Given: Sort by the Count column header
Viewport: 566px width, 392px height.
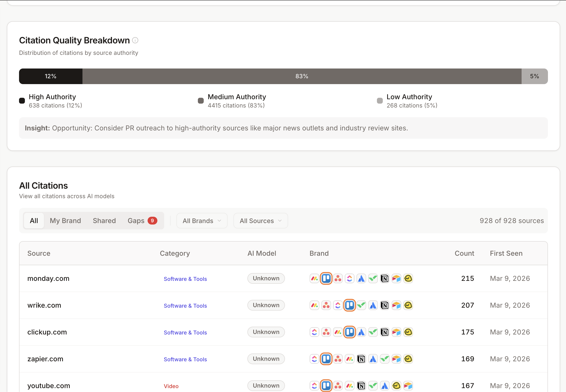Looking at the screenshot, I should tap(464, 253).
